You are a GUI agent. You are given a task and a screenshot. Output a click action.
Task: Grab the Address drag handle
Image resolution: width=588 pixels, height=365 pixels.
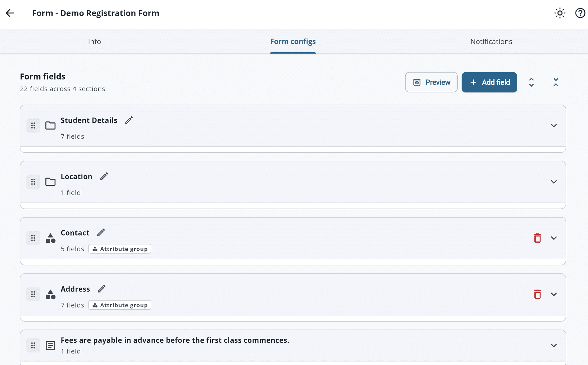(x=33, y=294)
